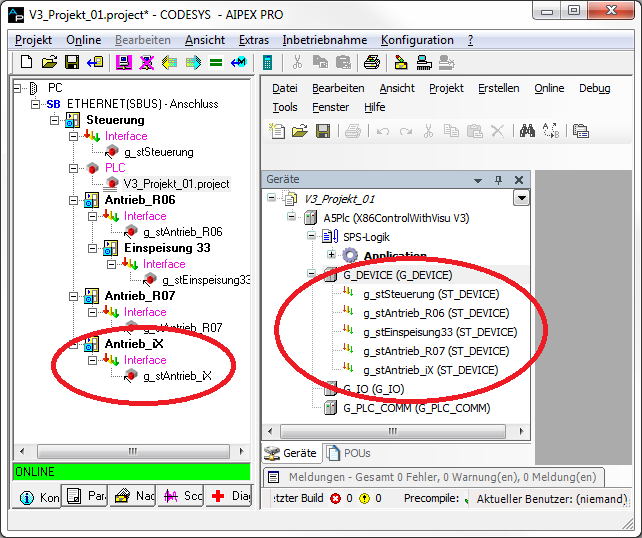Click the horizontal scrollbar in AIPEX tree
The image size is (642, 538).
pos(133,451)
